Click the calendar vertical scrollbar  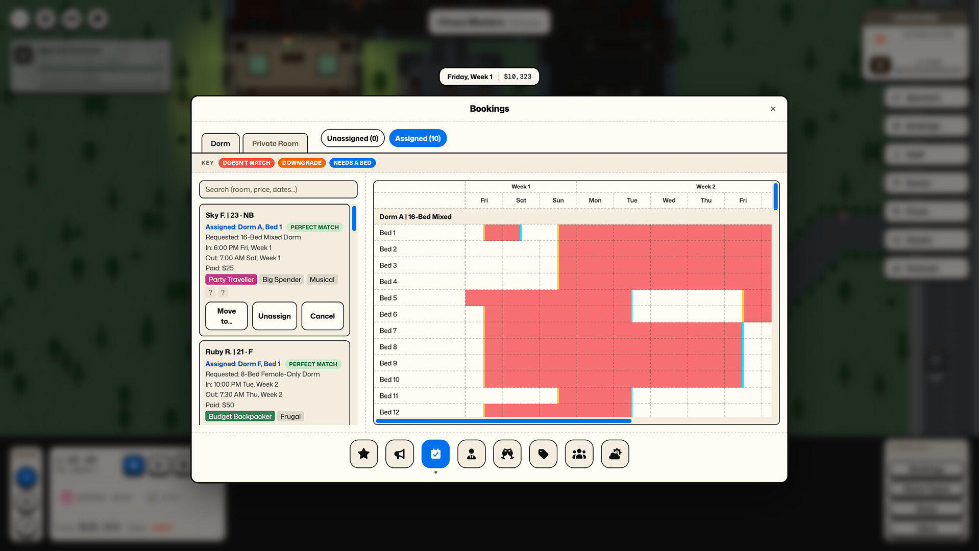[x=776, y=196]
